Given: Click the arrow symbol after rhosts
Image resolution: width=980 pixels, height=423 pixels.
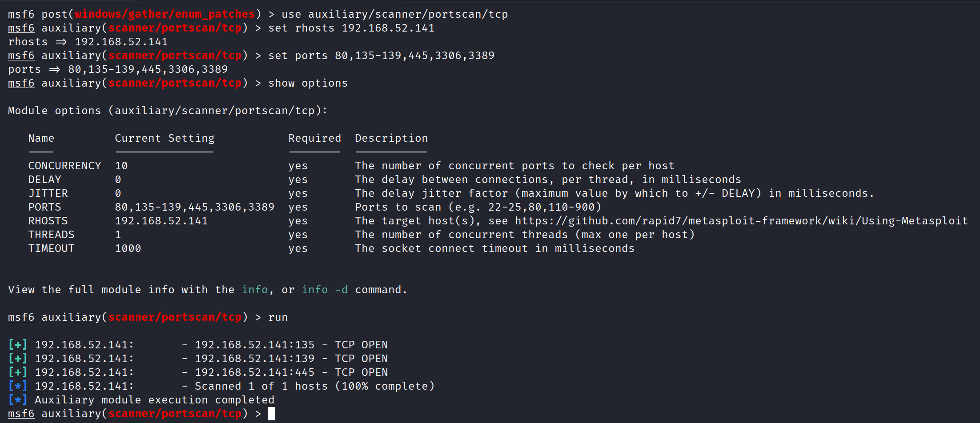Looking at the screenshot, I should (x=61, y=42).
